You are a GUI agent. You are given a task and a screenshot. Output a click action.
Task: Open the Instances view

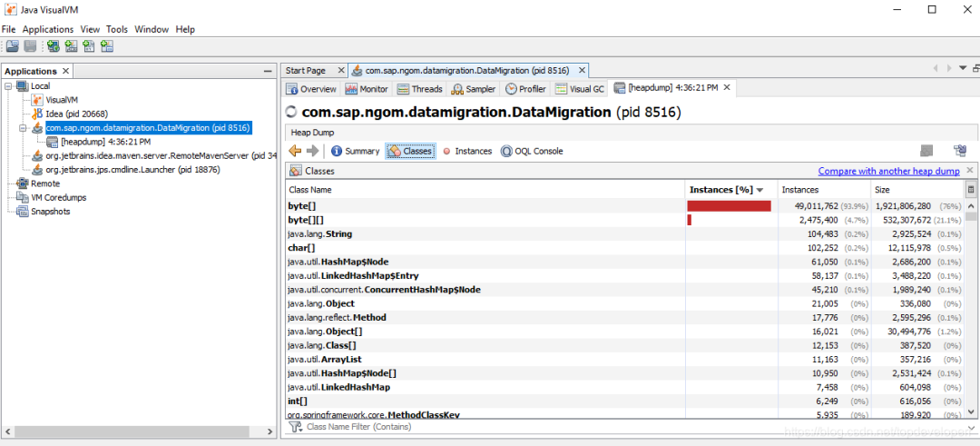pyautogui.click(x=466, y=151)
